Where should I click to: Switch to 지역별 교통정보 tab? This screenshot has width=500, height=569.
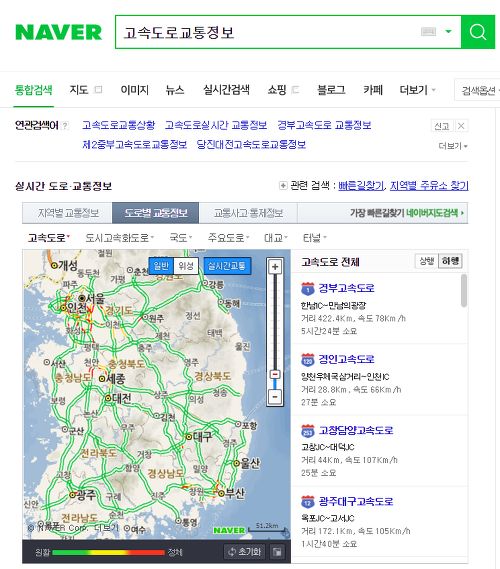click(67, 213)
